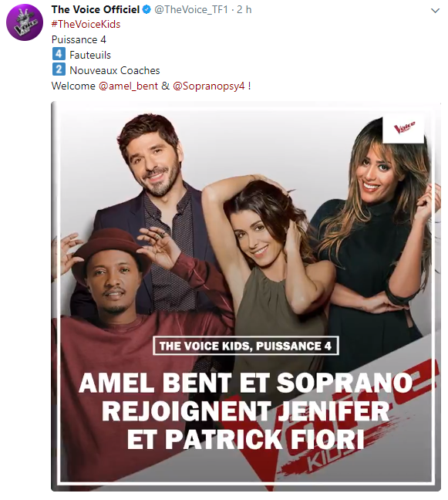Expand the tweet options chevron
The width and height of the screenshot is (448, 500).
click(435, 11)
